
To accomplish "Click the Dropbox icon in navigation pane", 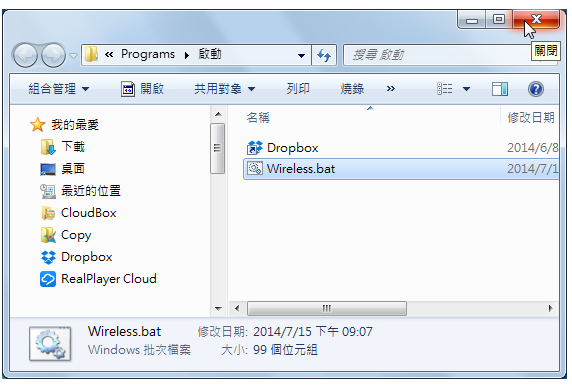I will (x=48, y=257).
